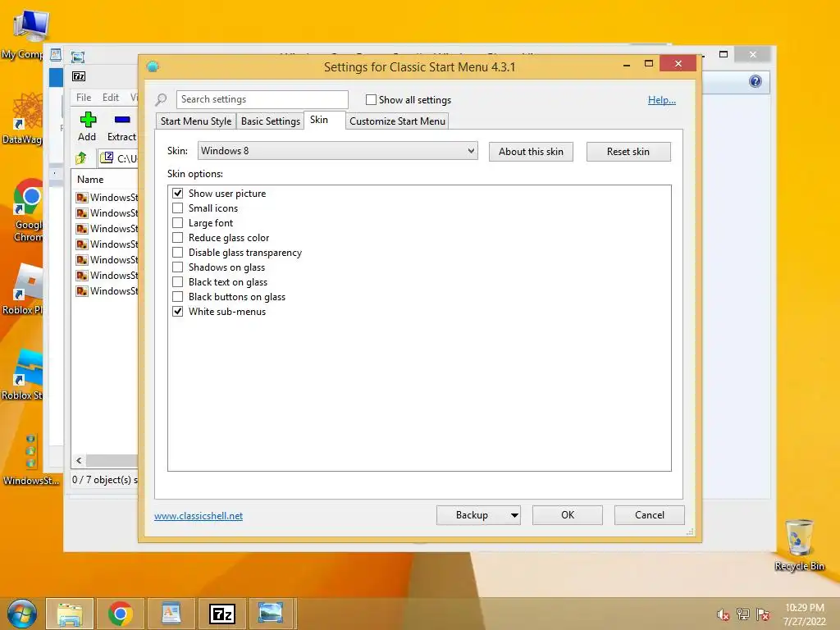
Task: Click the 7-Zip Add green plus icon
Action: coord(88,120)
